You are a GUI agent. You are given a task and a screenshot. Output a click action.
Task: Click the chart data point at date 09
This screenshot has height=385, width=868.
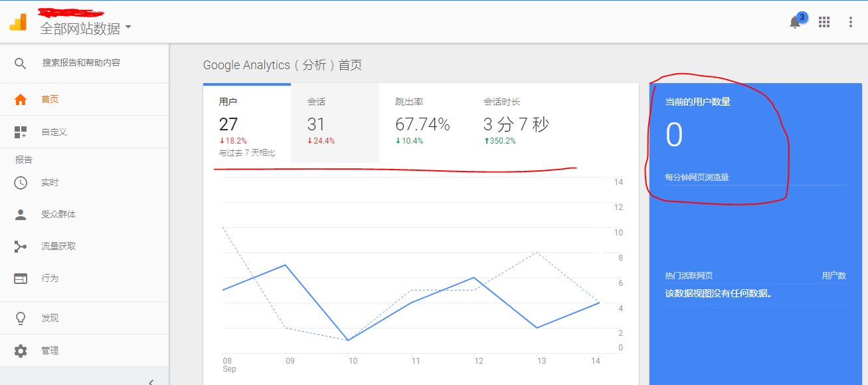click(286, 265)
